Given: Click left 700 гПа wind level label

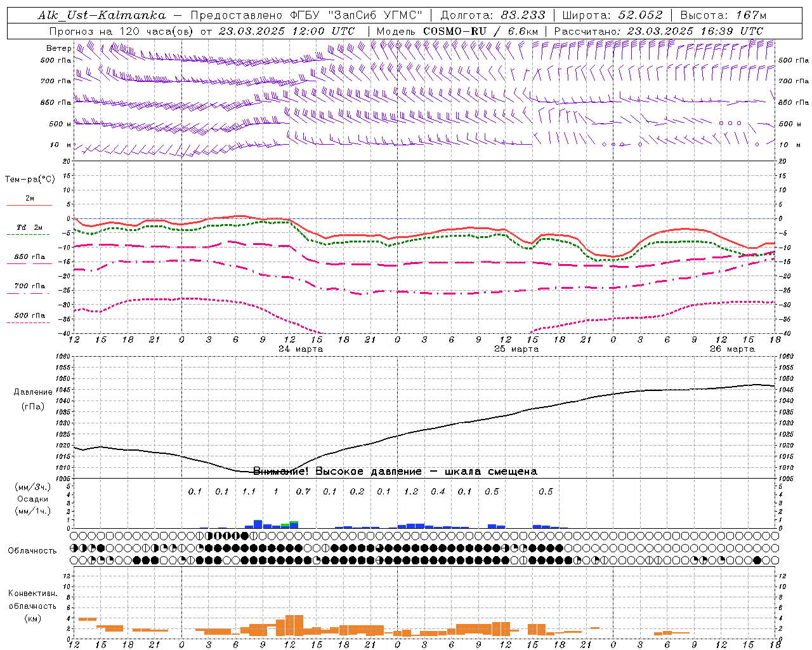Looking at the screenshot, I should [x=56, y=81].
